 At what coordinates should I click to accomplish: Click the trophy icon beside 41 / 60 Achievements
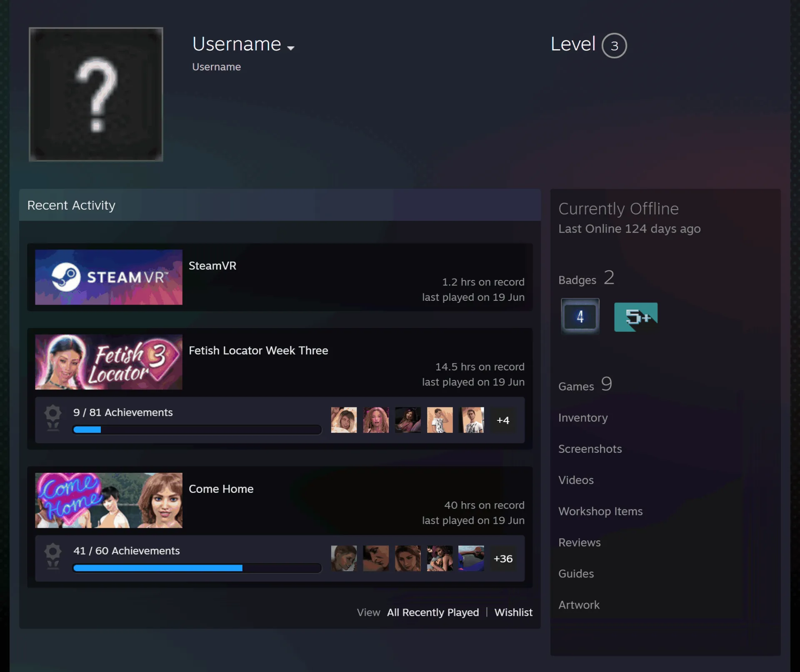click(53, 557)
